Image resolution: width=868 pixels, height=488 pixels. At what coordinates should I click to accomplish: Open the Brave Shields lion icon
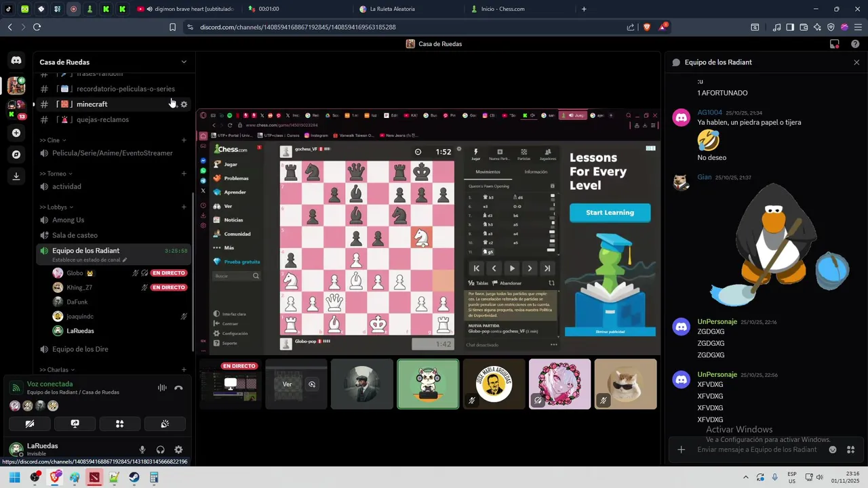[646, 27]
